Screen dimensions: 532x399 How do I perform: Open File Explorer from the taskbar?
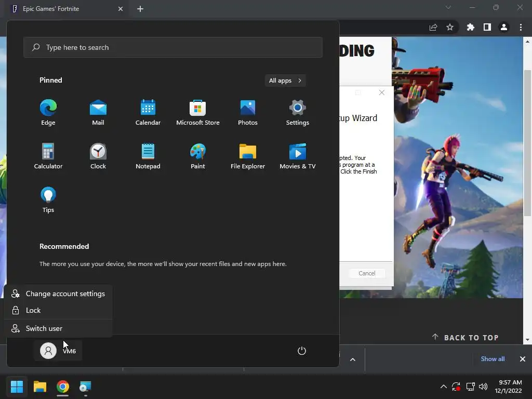click(x=40, y=387)
